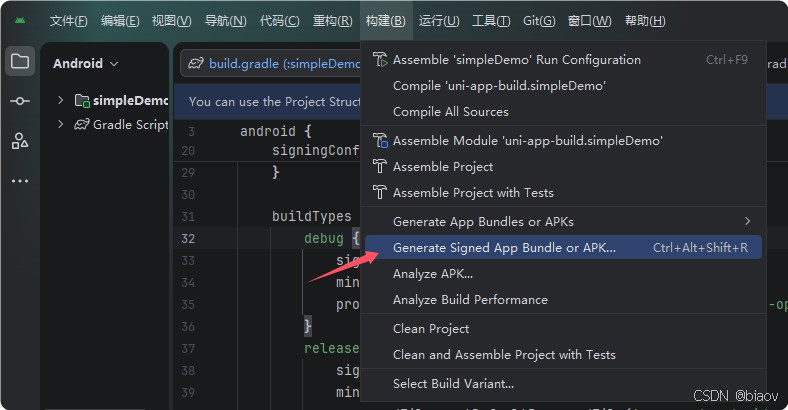Choose Clean and Assemble Project with Tests
Image resolution: width=788 pixels, height=410 pixels.
563,355
